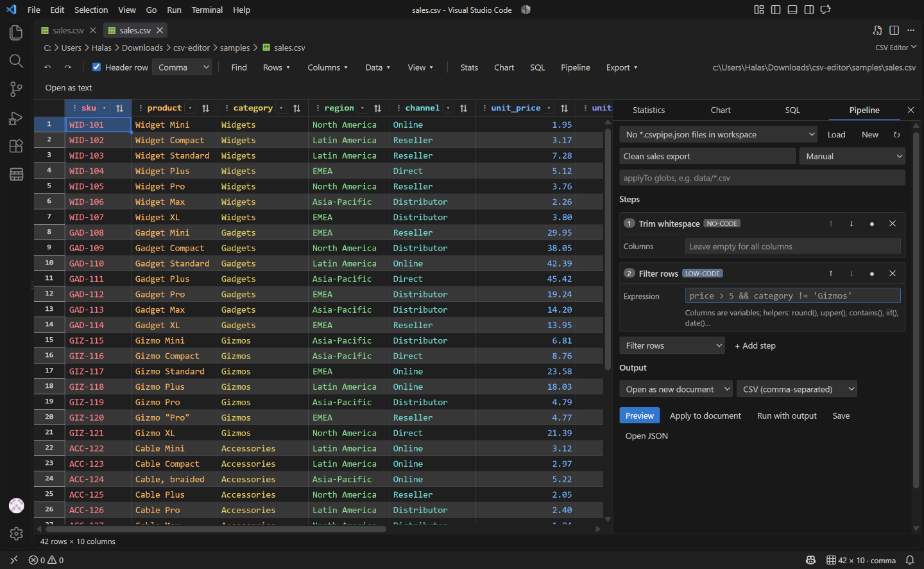Screen dimensions: 924x569
Task: Remove the Filter rows step
Action: pos(893,274)
